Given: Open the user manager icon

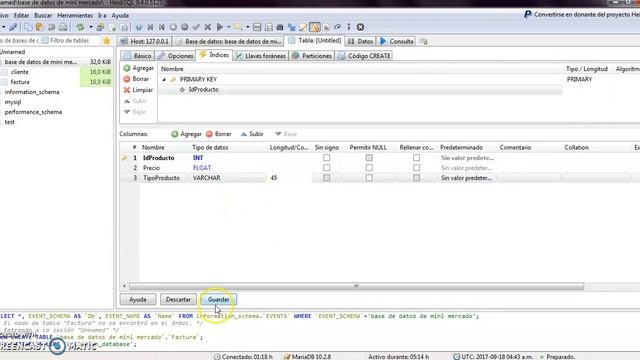Looking at the screenshot, I should point(100,27).
